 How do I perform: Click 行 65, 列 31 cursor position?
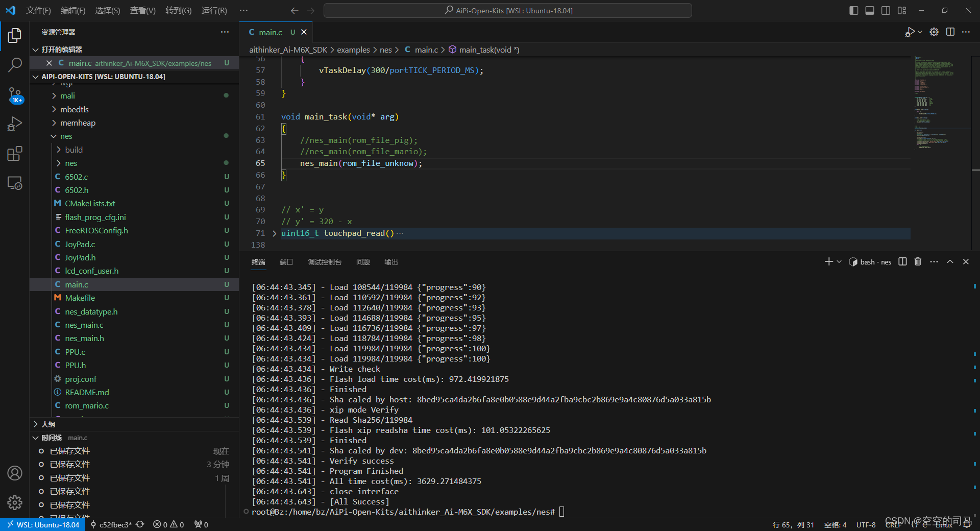pyautogui.click(x=793, y=525)
